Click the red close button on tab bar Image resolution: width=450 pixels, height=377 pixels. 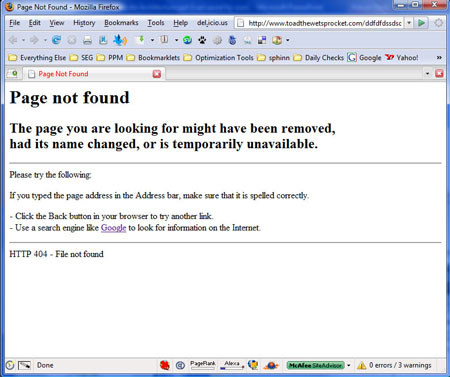[x=439, y=73]
